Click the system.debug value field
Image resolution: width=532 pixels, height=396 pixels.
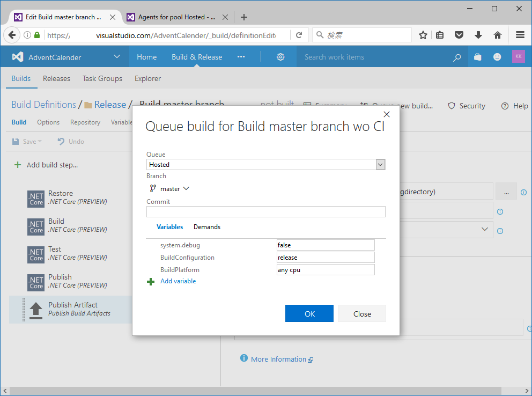326,245
